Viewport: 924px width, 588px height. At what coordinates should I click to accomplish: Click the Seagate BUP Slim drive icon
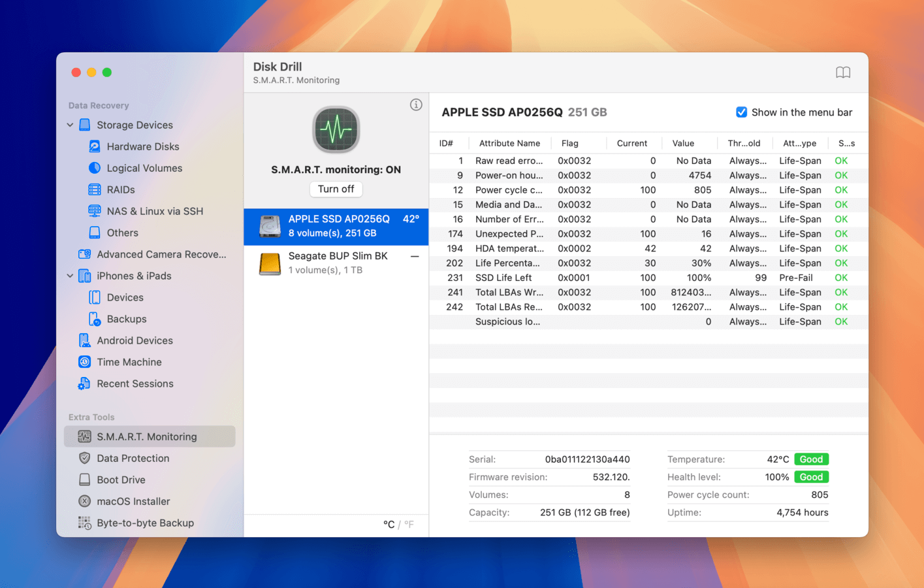270,263
